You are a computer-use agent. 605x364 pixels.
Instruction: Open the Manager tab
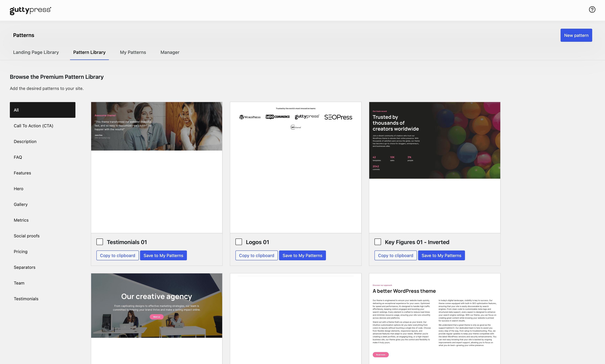tap(170, 52)
